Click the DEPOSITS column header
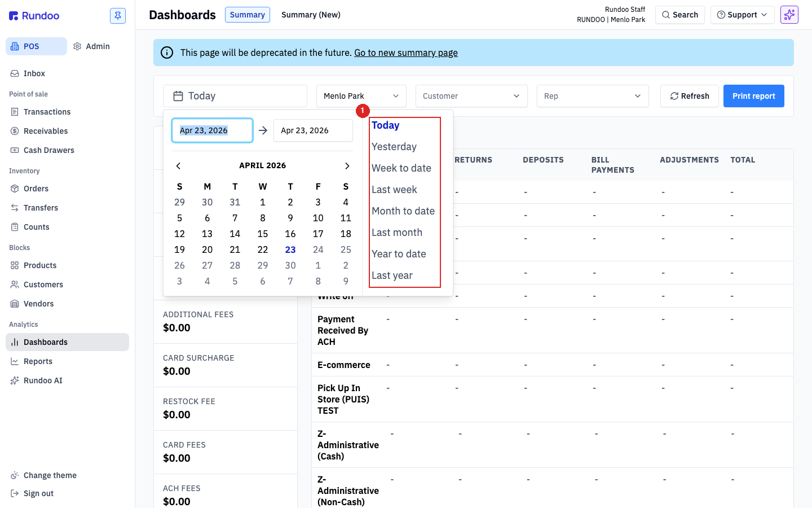Image resolution: width=812 pixels, height=508 pixels. coord(543,160)
